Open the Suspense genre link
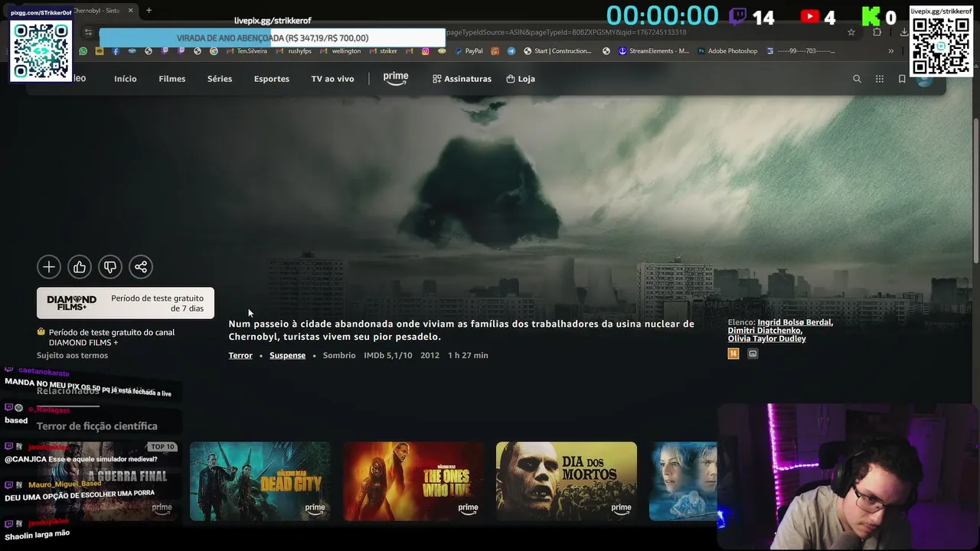Viewport: 980px width, 551px height. 287,355
